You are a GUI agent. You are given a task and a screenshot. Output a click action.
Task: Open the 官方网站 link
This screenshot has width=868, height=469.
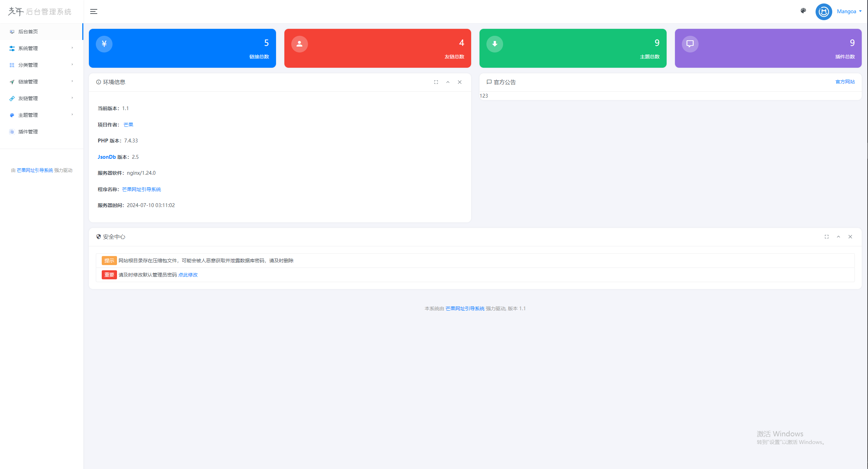pos(844,81)
